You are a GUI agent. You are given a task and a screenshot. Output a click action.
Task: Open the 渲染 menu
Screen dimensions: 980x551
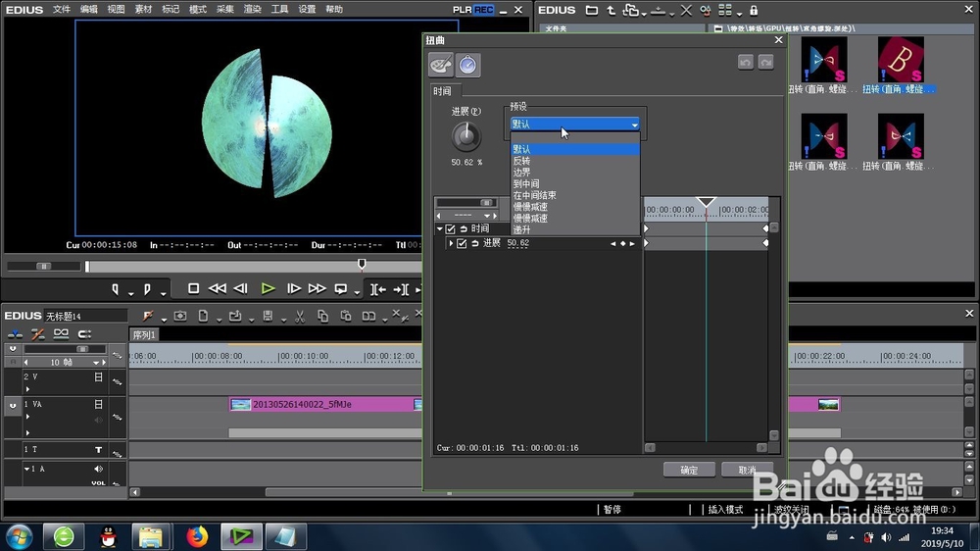[252, 10]
